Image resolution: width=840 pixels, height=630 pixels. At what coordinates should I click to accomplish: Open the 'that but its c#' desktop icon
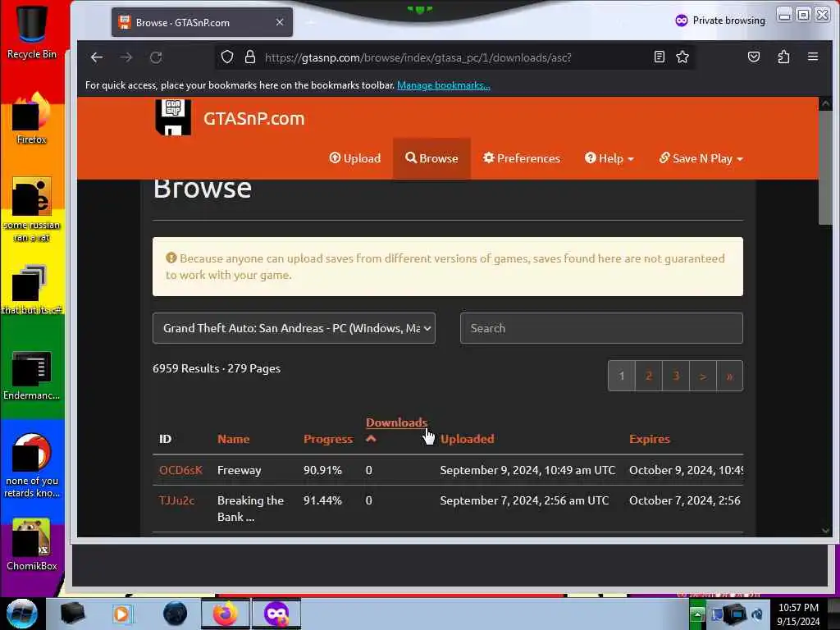(32, 290)
